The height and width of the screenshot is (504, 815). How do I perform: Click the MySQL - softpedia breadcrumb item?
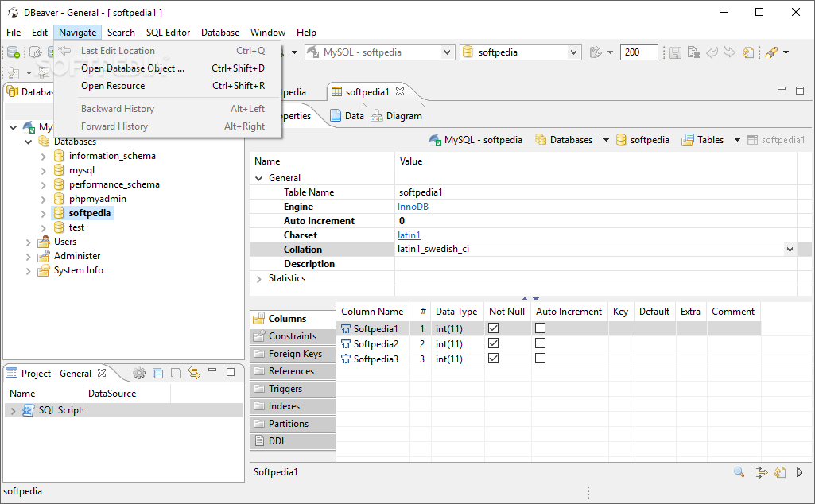coord(475,140)
